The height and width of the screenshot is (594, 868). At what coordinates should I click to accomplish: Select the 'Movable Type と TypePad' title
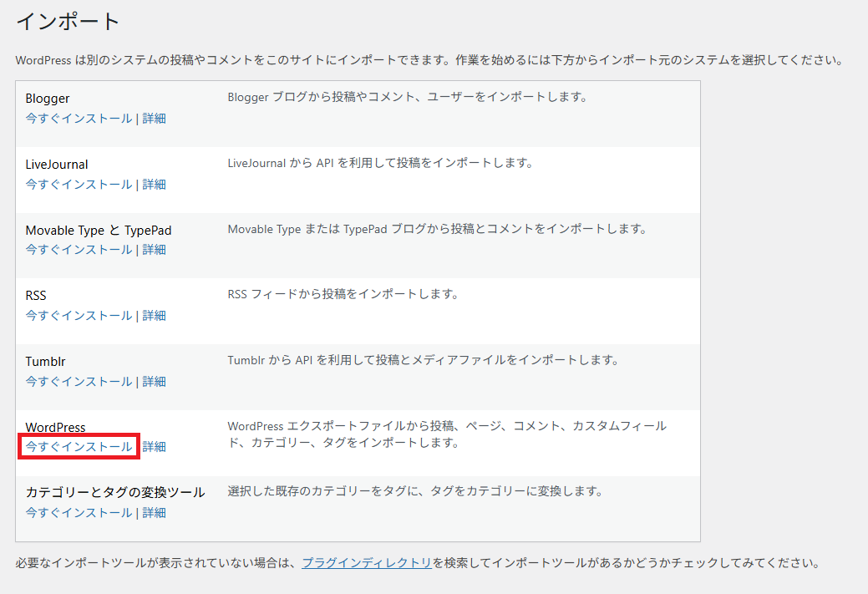(99, 231)
